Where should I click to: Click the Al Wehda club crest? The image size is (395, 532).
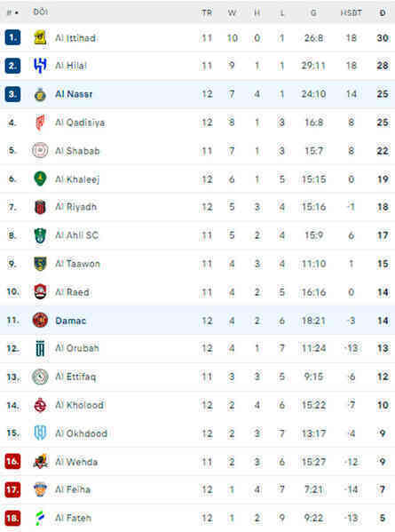click(x=40, y=462)
